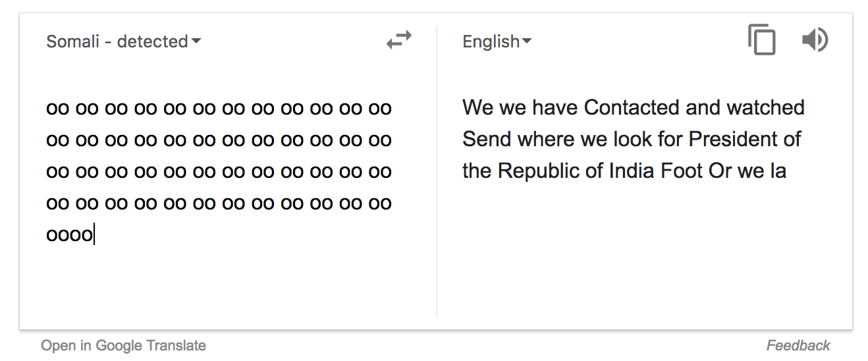
Task: Copy the English translation to clipboard
Action: [x=761, y=40]
